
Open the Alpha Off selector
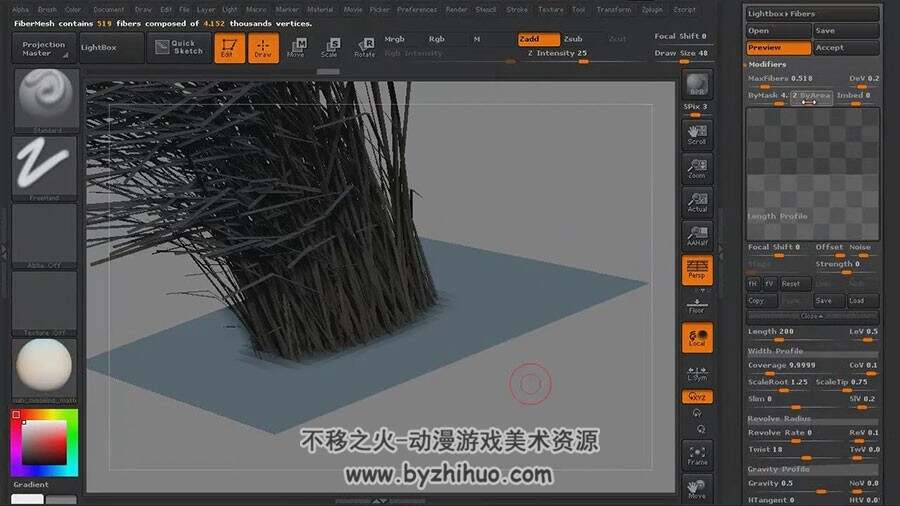tap(45, 236)
